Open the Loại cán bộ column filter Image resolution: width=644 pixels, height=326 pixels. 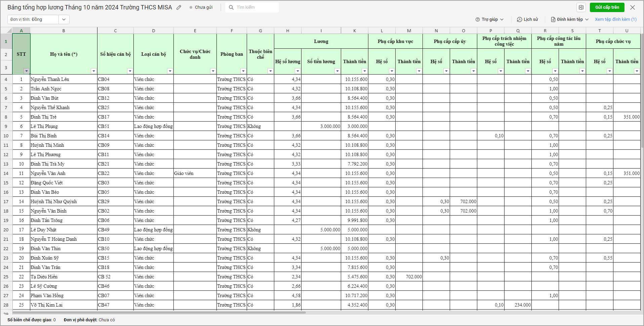pyautogui.click(x=170, y=71)
